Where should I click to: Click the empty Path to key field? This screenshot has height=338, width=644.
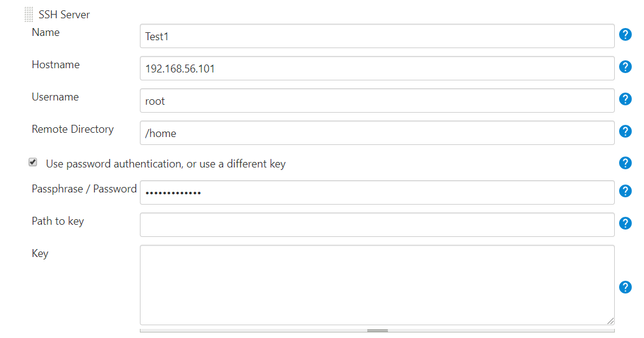point(377,225)
